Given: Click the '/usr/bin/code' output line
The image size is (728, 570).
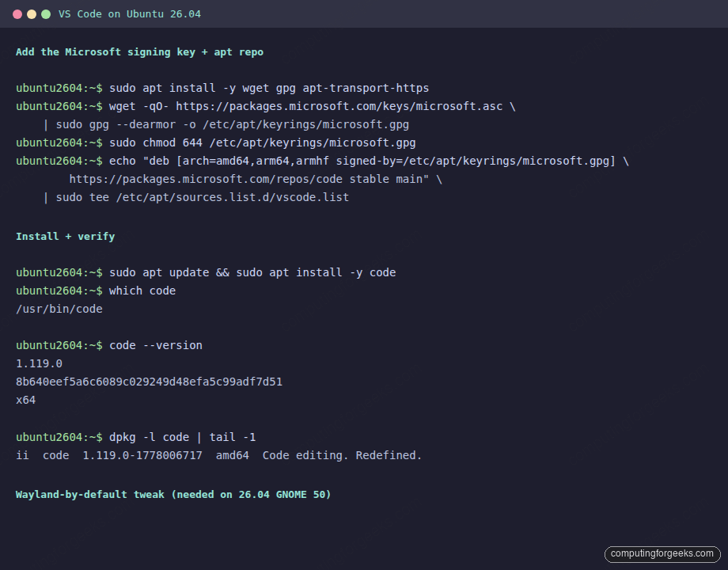Looking at the screenshot, I should (59, 309).
